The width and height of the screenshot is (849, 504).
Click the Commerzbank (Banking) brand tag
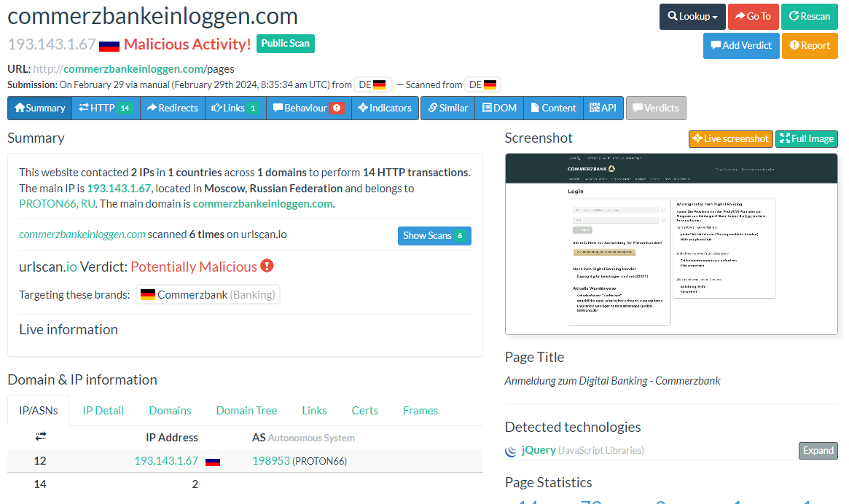pos(208,294)
